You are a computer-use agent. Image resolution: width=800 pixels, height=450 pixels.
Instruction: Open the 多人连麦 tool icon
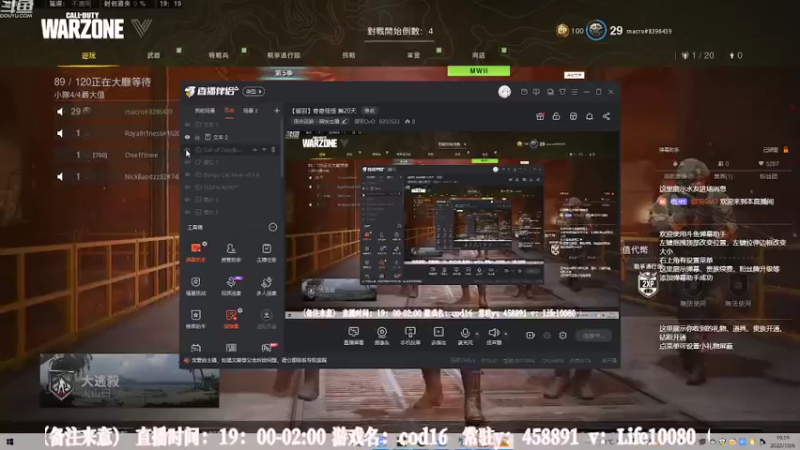coord(266,286)
